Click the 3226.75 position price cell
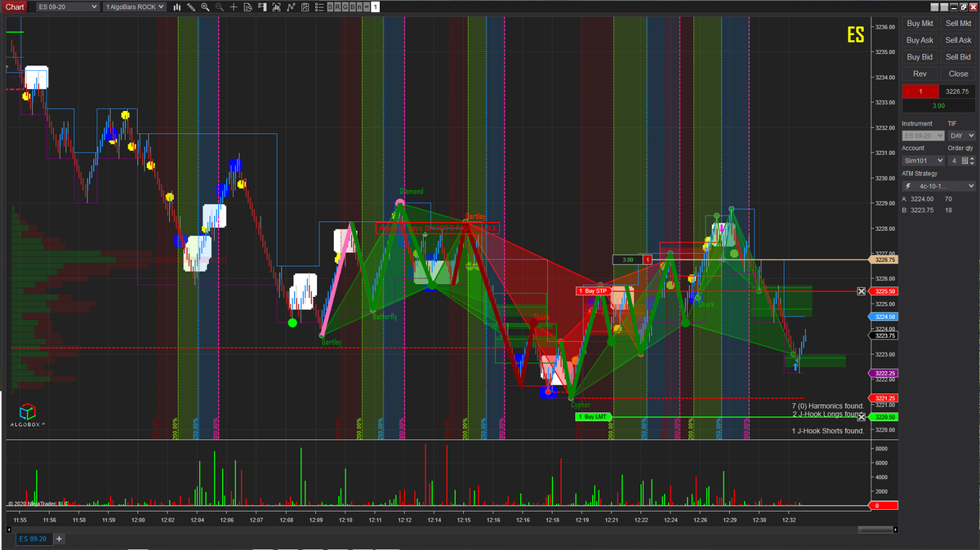The height and width of the screenshot is (550, 980). pyautogui.click(x=957, y=91)
